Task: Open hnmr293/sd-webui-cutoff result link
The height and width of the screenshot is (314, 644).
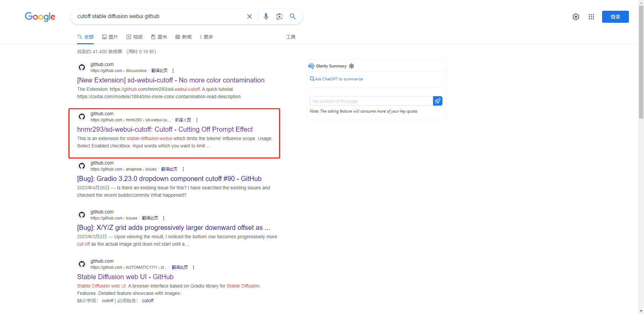Action: pos(165,129)
